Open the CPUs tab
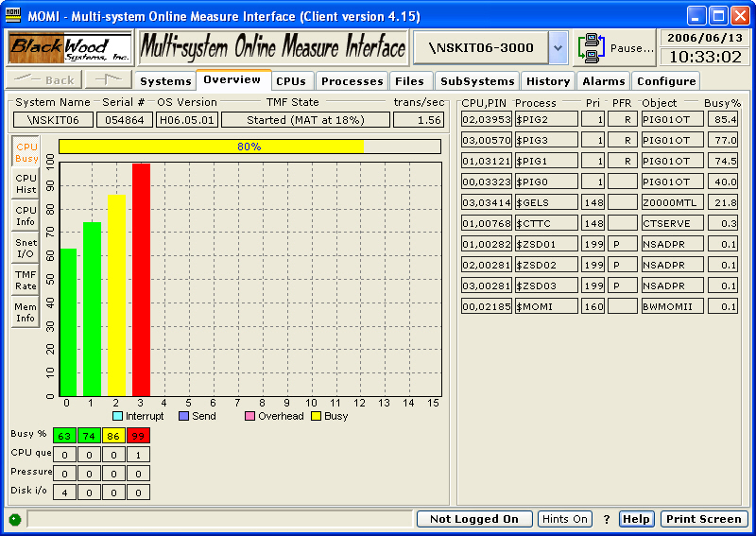 pyautogui.click(x=291, y=81)
